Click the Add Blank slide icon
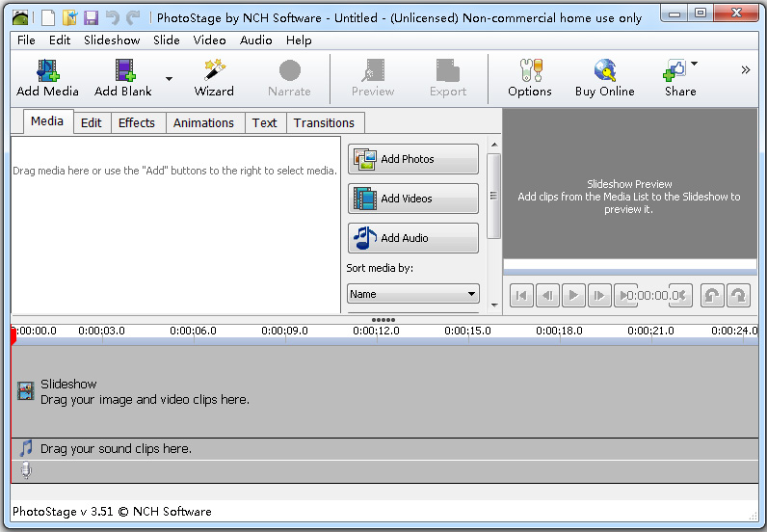The height and width of the screenshot is (532, 767). click(x=124, y=70)
